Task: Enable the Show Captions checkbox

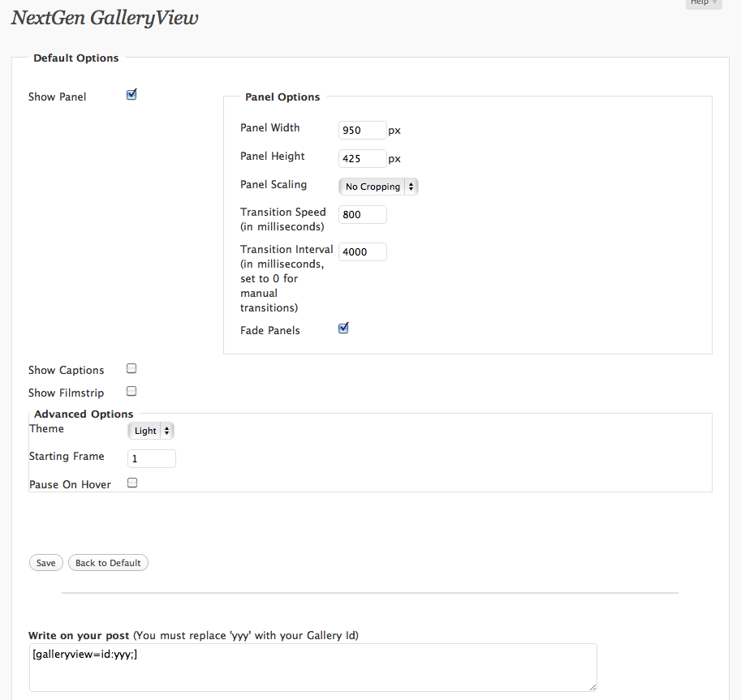Action: point(131,368)
